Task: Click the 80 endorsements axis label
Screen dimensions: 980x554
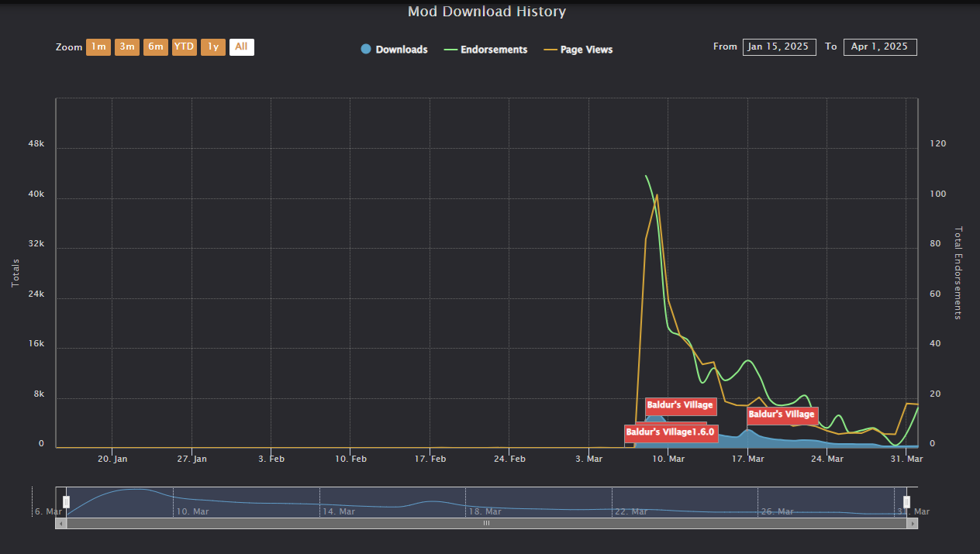Action: 935,244
